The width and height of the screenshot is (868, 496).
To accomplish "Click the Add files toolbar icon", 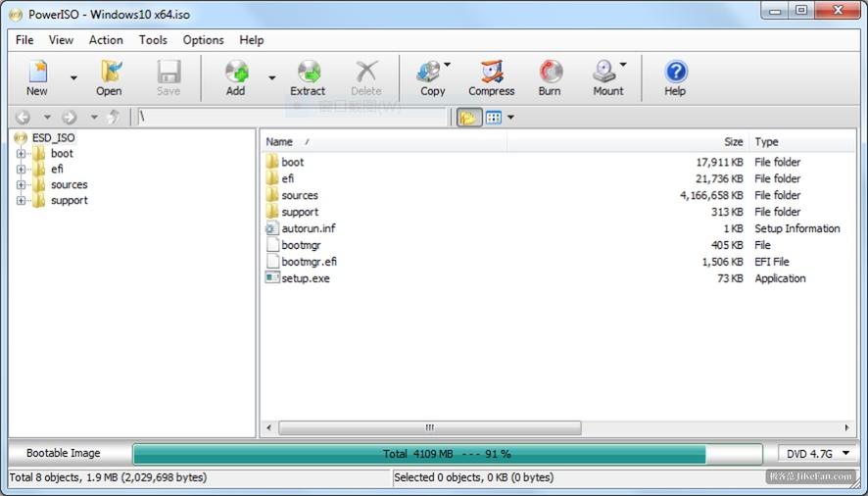I will pyautogui.click(x=236, y=77).
